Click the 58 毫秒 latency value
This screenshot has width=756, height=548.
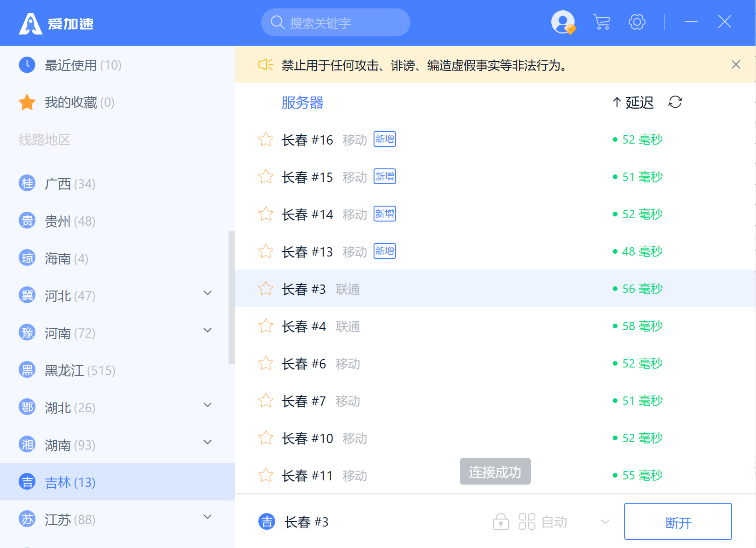[x=642, y=326]
